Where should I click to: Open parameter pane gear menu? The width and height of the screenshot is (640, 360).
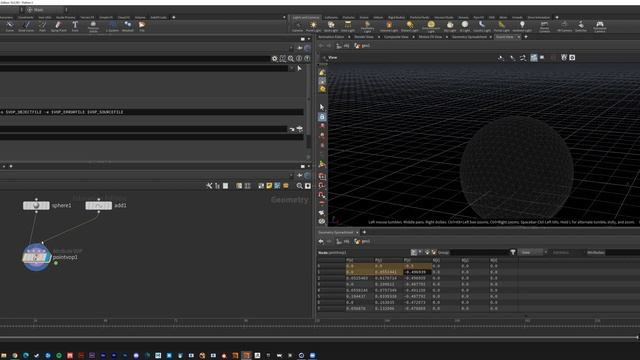[x=275, y=59]
